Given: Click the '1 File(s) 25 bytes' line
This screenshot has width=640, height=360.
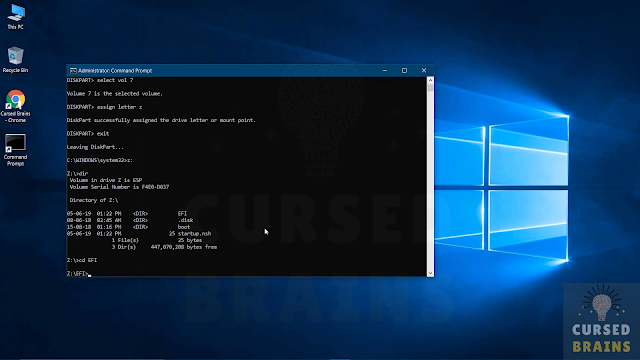Looking at the screenshot, I should (x=157, y=240).
